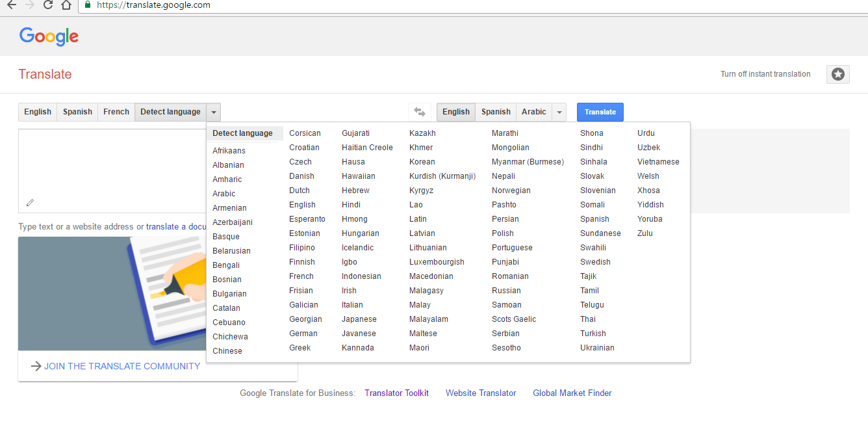Open the source language dropdown arrow
Screen dimensions: 868x422
[213, 112]
